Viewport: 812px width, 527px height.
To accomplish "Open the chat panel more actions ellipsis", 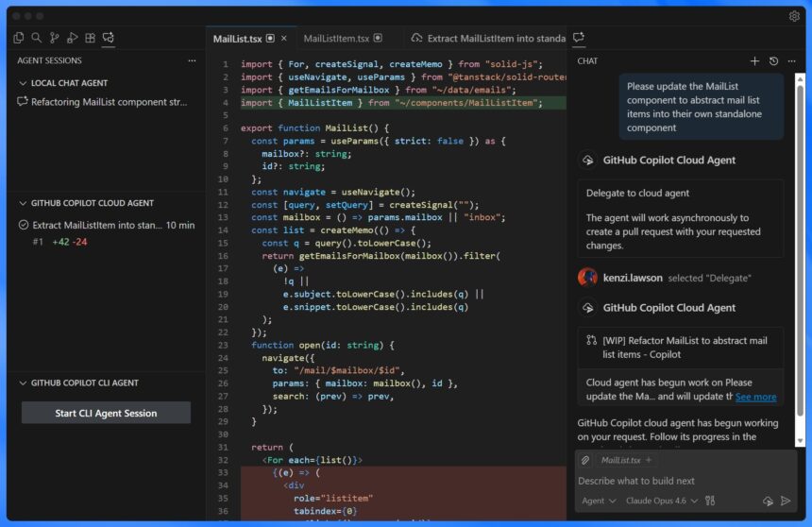I will click(x=792, y=61).
